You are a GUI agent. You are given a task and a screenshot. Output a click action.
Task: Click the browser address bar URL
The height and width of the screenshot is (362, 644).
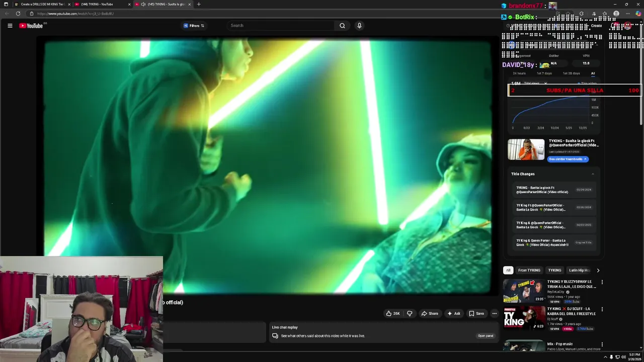pos(75,14)
